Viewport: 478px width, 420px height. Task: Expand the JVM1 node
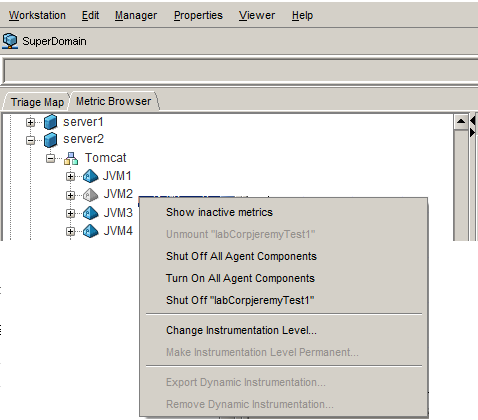pos(70,176)
